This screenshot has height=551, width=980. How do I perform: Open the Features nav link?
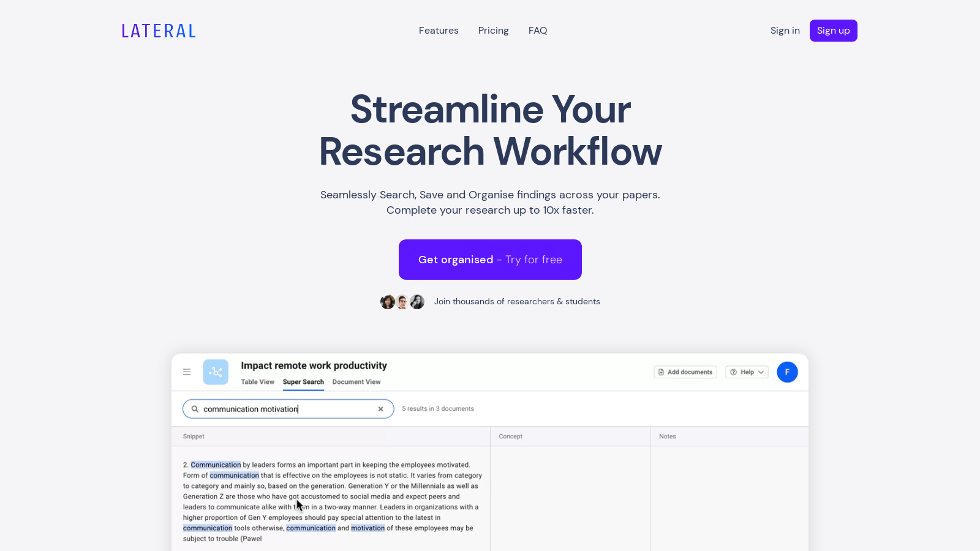(x=439, y=31)
